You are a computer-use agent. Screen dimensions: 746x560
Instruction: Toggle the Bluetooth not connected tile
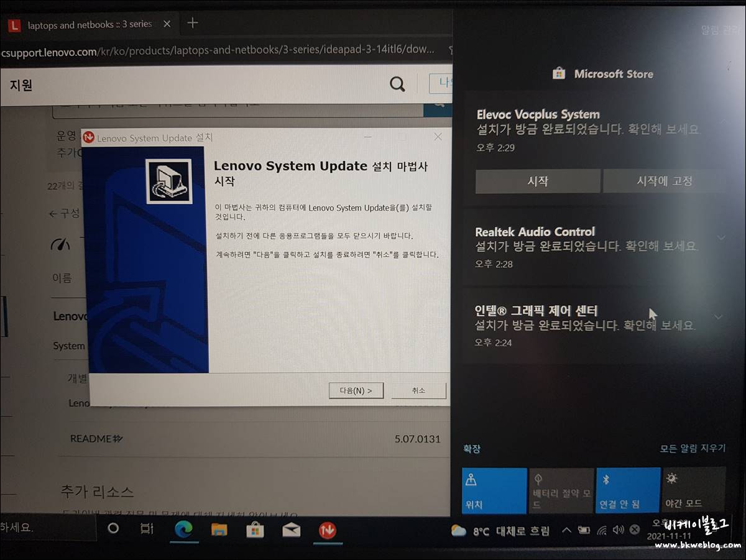(628, 491)
